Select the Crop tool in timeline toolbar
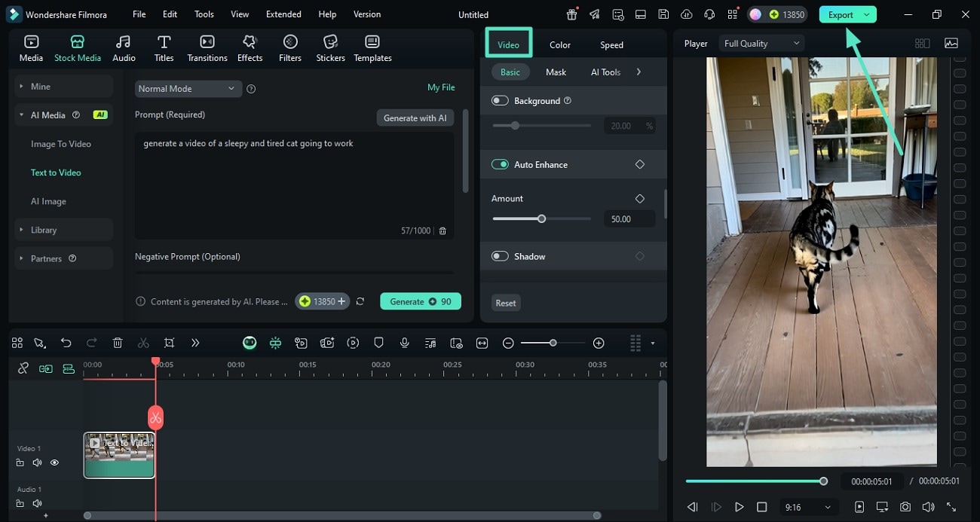The image size is (980, 522). 169,343
